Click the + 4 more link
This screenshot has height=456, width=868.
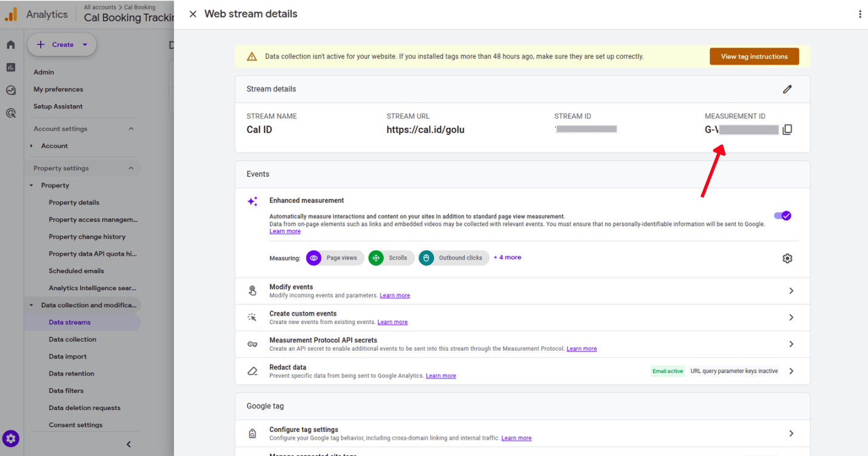click(x=507, y=257)
